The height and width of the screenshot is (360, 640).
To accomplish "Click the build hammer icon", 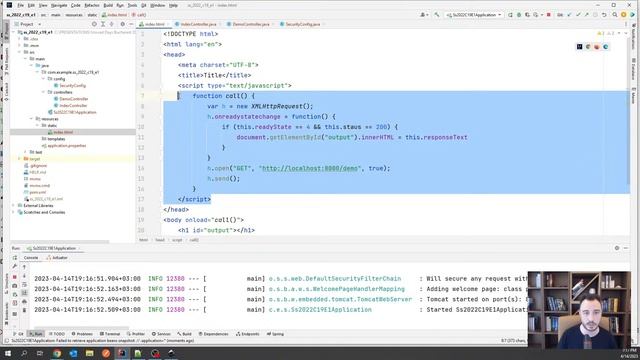I will tap(437, 15).
